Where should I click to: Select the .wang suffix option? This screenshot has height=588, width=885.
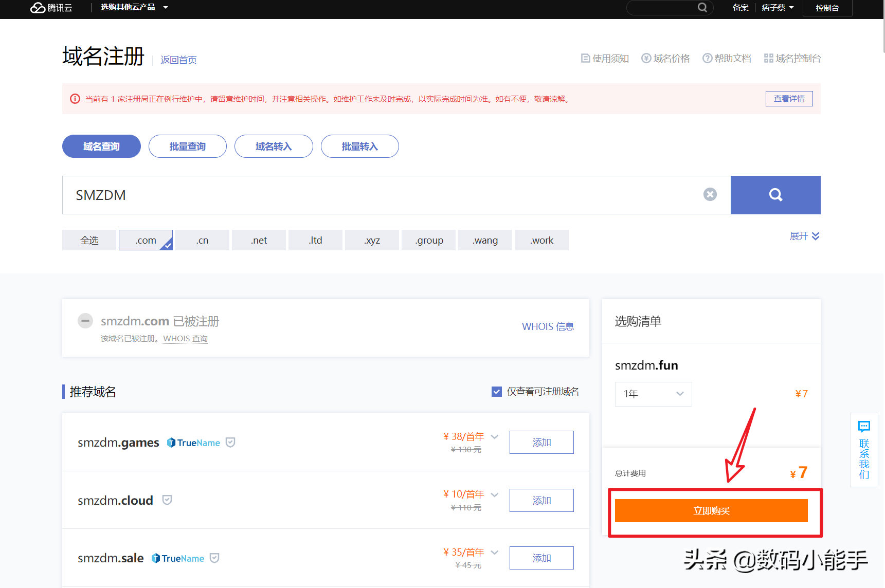click(x=485, y=240)
